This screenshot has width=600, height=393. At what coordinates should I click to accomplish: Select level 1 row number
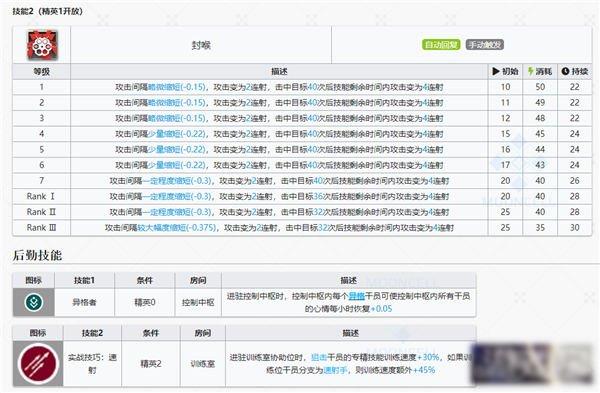point(41,87)
